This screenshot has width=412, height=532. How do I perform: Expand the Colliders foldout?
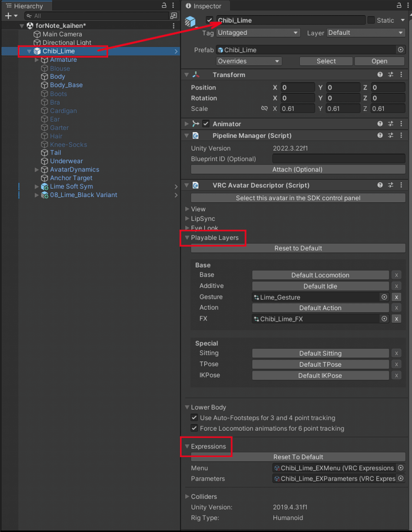click(x=187, y=496)
